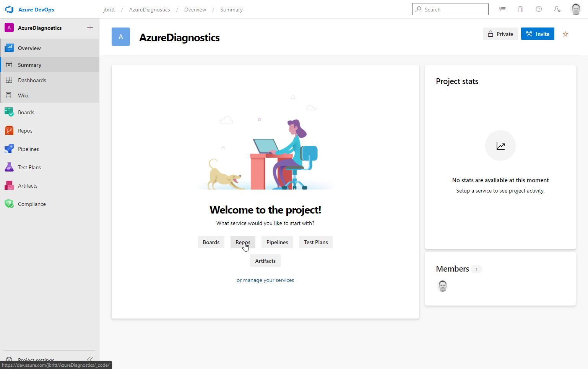Click the AzureDiagnostics project name in sidebar

click(x=40, y=28)
